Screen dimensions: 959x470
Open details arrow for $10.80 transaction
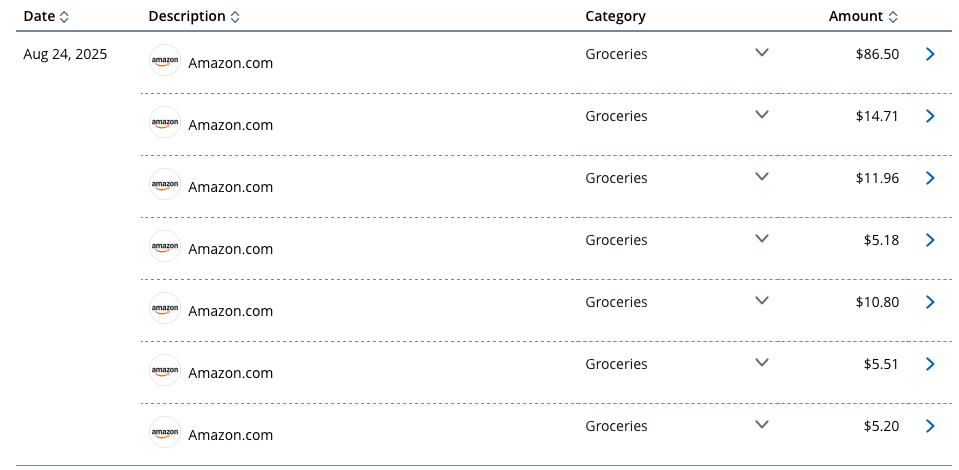930,302
